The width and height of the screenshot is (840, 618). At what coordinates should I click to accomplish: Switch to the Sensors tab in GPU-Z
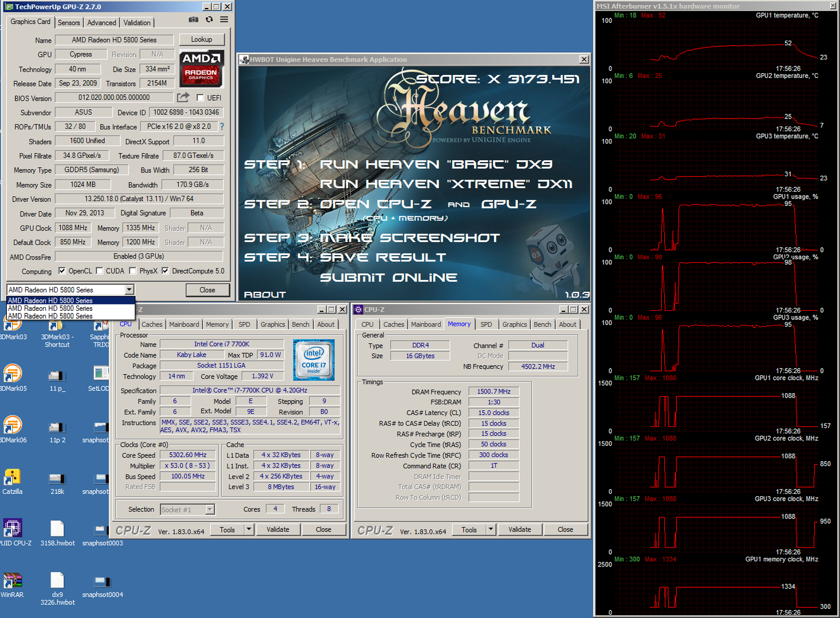coord(69,22)
